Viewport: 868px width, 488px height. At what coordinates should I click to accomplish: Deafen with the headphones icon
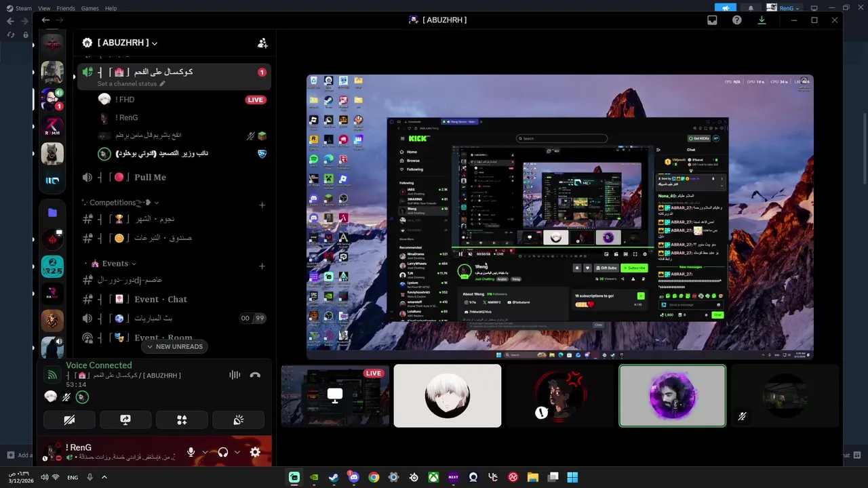tap(222, 452)
